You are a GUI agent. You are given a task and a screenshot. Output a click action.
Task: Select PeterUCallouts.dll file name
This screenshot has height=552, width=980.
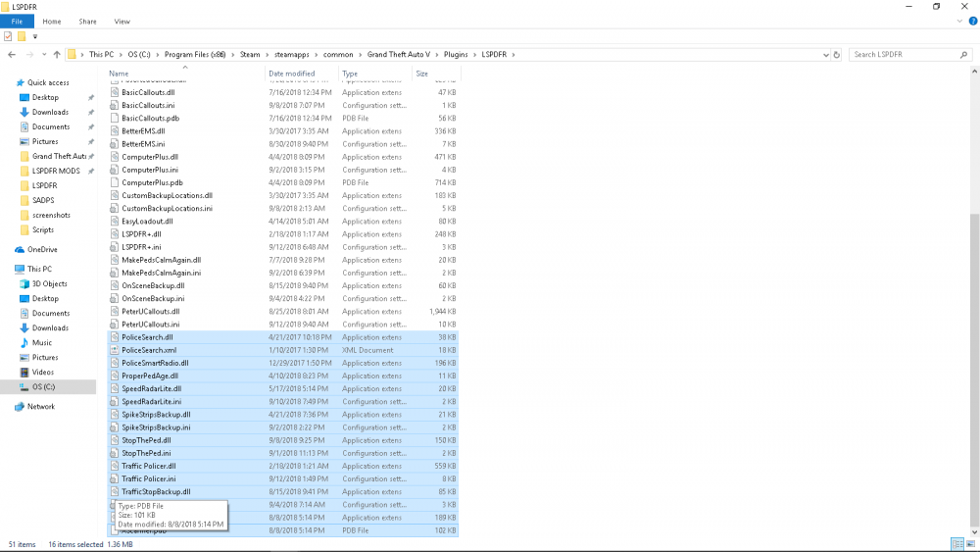point(151,312)
